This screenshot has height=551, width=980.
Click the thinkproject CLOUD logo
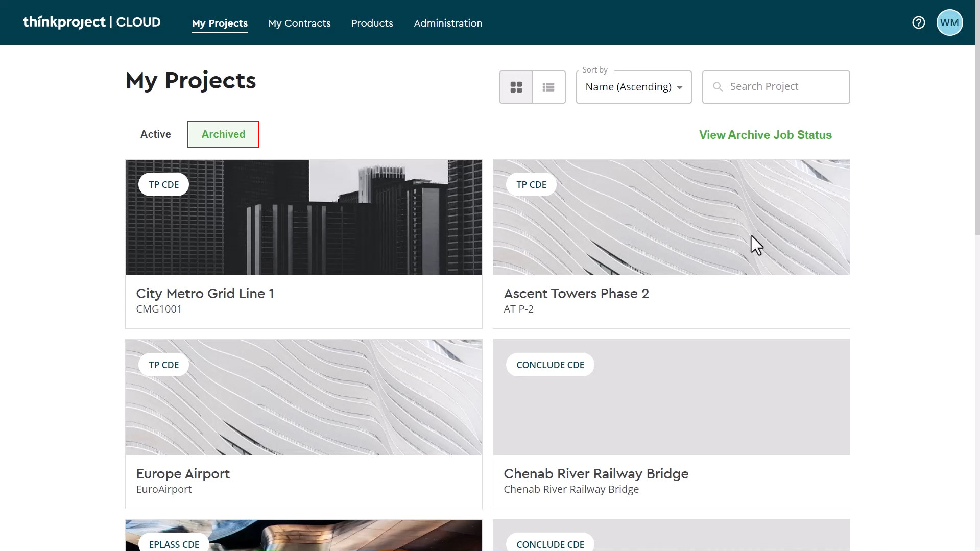coord(92,22)
